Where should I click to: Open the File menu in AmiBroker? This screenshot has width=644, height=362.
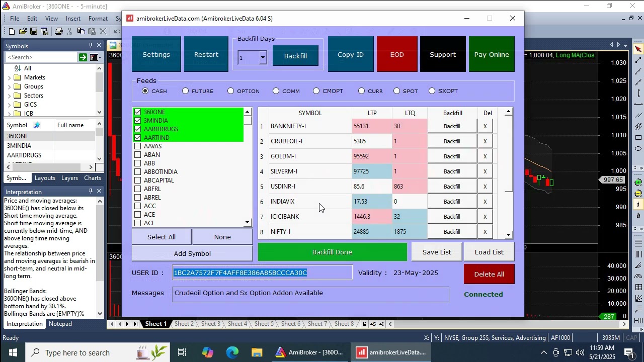[x=15, y=19]
